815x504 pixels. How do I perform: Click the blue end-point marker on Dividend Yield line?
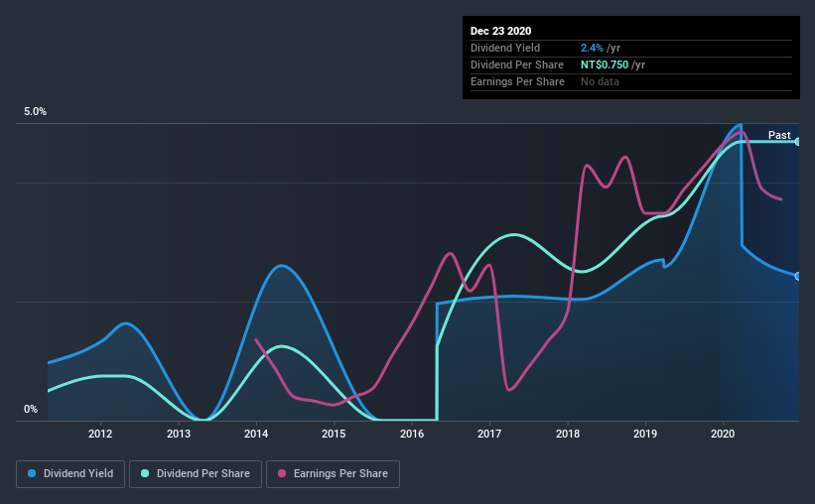click(798, 276)
